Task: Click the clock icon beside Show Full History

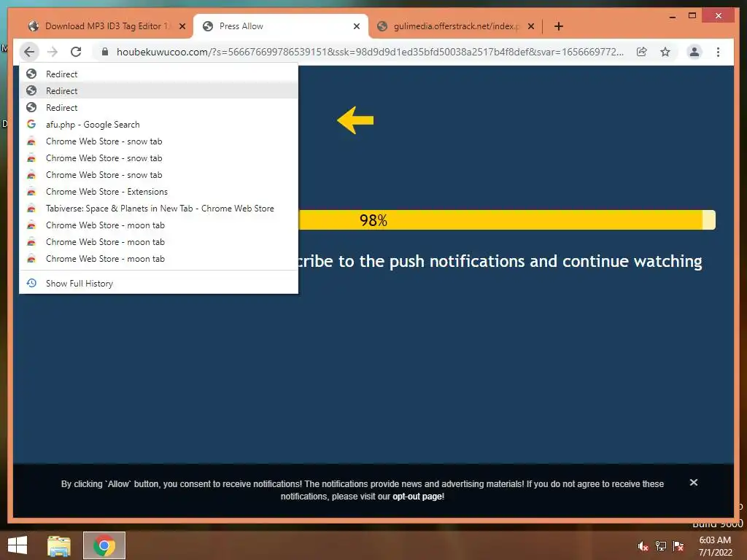Action: coord(31,283)
